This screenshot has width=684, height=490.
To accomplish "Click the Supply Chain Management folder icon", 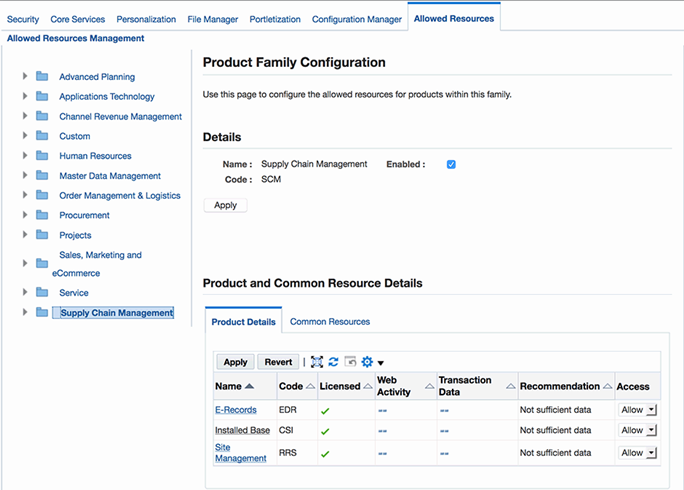I will point(42,312).
